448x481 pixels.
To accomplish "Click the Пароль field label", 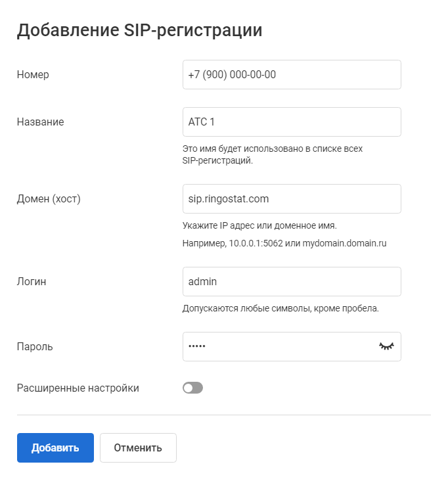I will click(x=35, y=346).
